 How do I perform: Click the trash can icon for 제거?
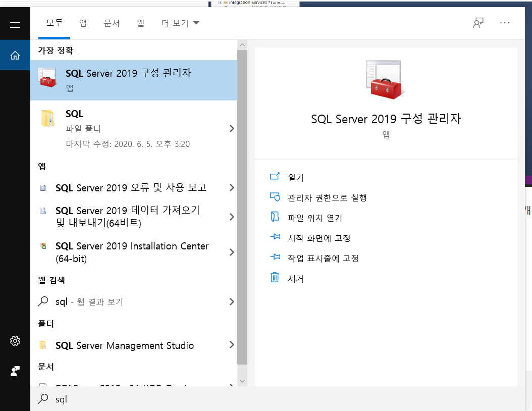[x=275, y=277]
